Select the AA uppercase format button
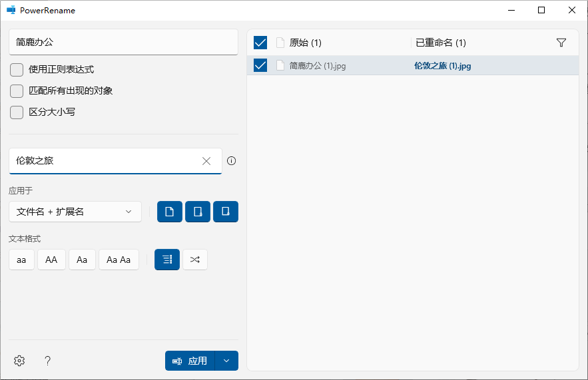 [x=51, y=260]
